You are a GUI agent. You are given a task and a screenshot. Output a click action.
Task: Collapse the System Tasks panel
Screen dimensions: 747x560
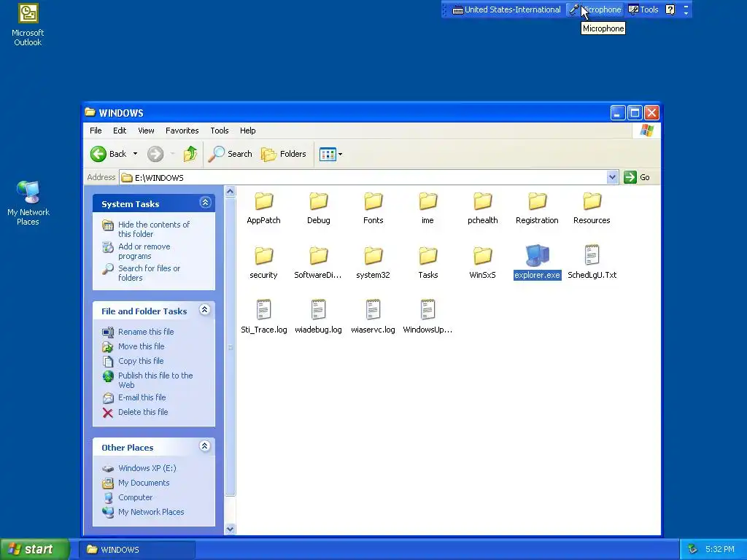pyautogui.click(x=205, y=203)
